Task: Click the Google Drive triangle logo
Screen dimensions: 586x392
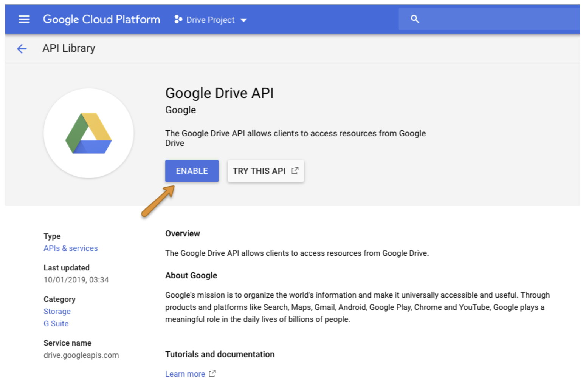Action: pos(88,133)
